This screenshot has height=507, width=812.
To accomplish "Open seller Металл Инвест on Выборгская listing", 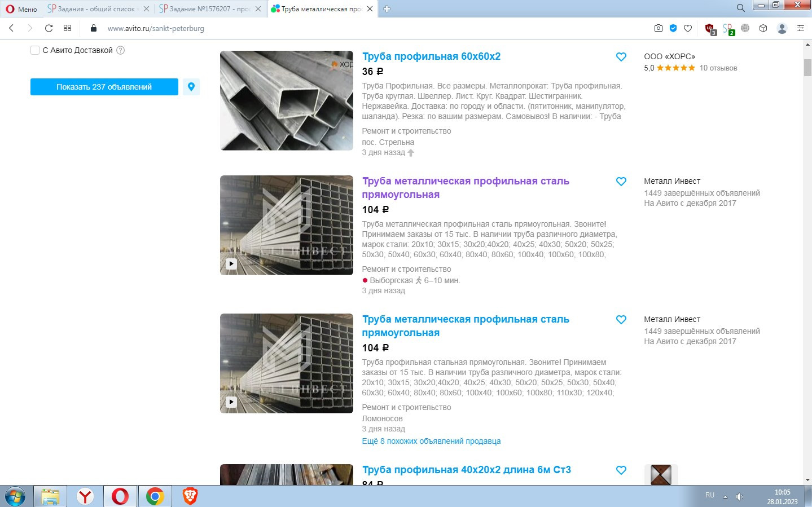I will pyautogui.click(x=672, y=181).
